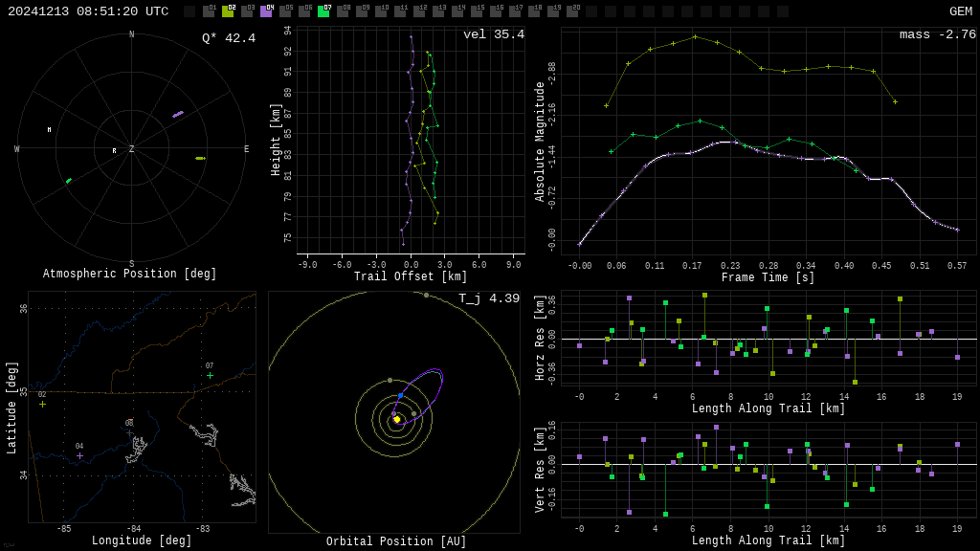Click station 04 purple cross on map

(x=79, y=455)
